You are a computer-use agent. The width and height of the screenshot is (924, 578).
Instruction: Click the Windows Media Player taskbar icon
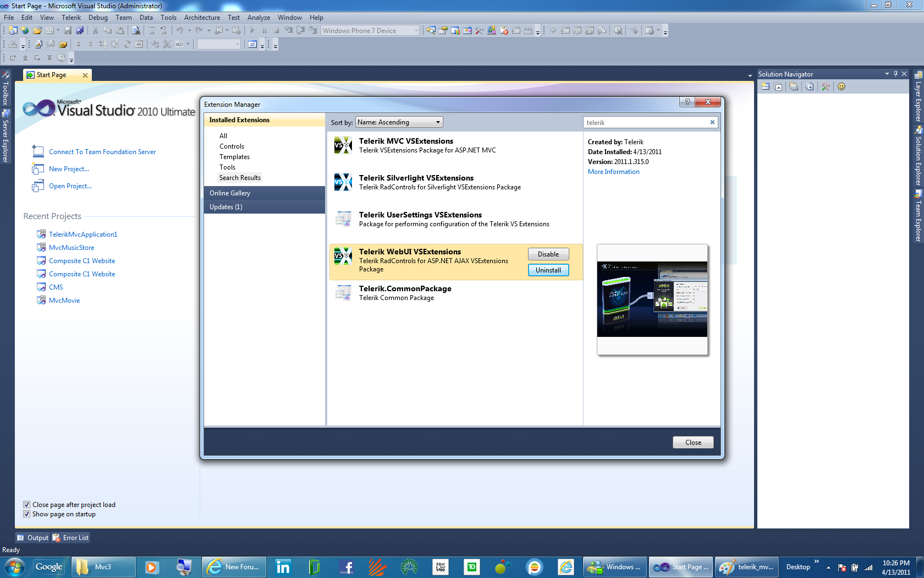click(151, 567)
